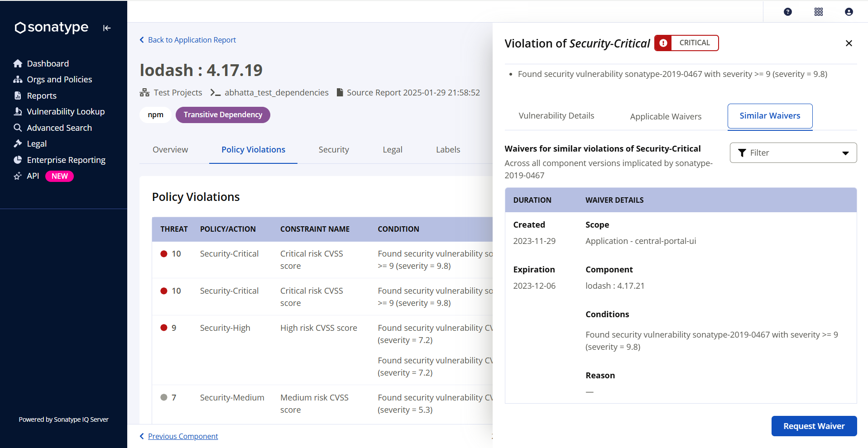The width and height of the screenshot is (868, 448).
Task: Click Powered by Sonatype IQ Server text
Action: (x=64, y=419)
